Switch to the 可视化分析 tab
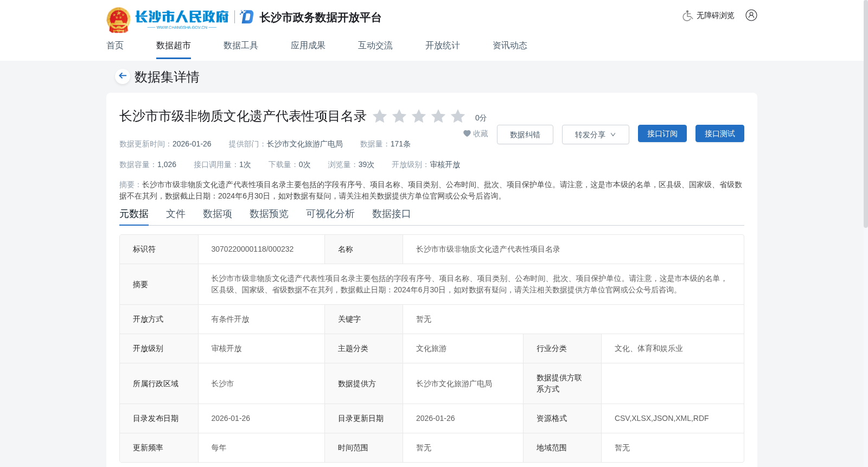This screenshot has width=868, height=467. [x=330, y=214]
